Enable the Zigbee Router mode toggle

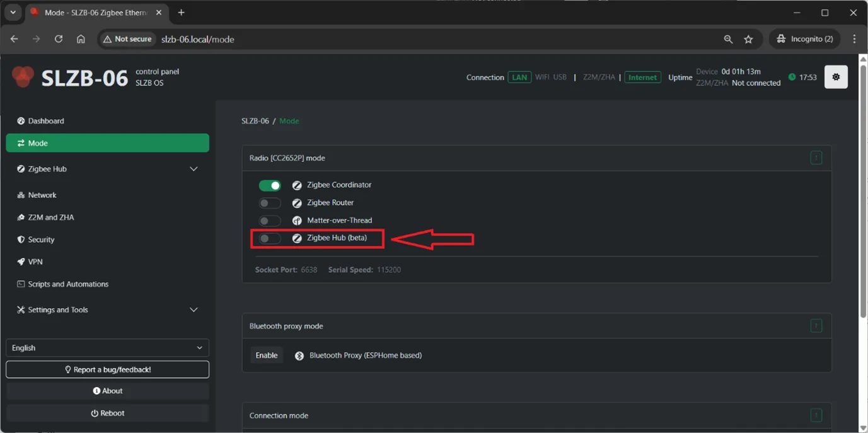[270, 203]
